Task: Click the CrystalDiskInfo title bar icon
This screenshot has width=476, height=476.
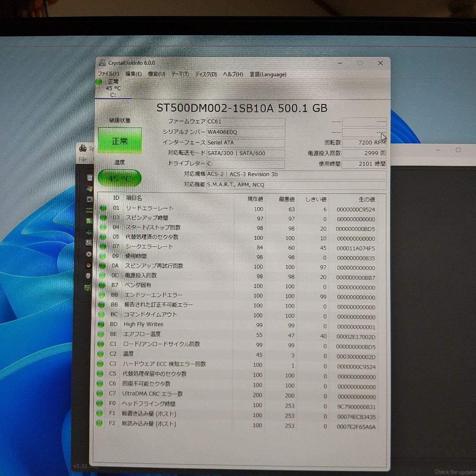Action: tap(102, 63)
